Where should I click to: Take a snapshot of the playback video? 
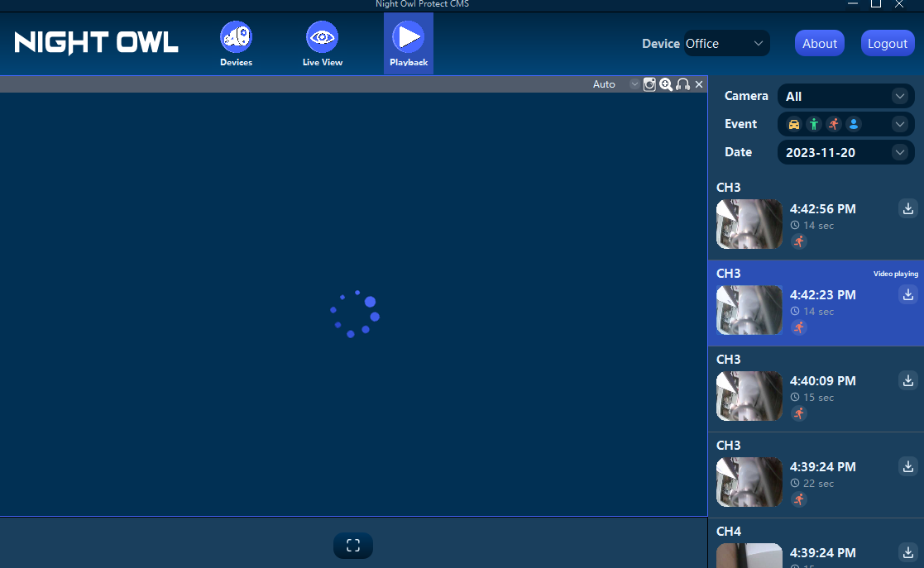point(649,84)
